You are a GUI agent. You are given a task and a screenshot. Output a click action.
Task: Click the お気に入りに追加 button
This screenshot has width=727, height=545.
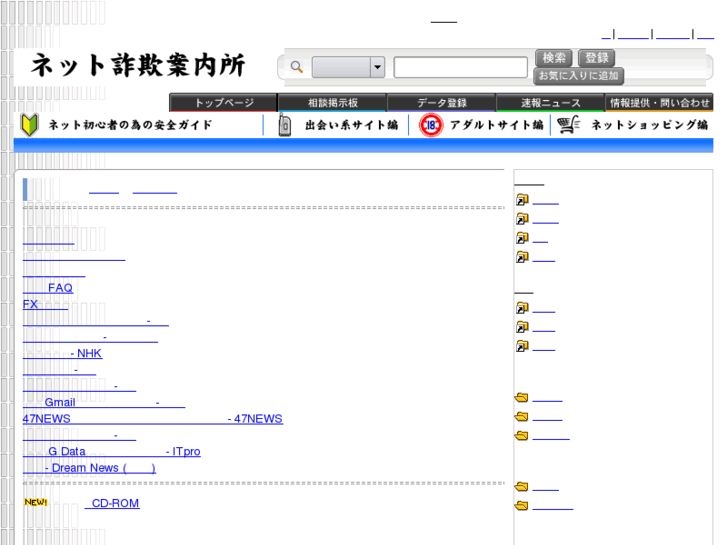pyautogui.click(x=578, y=76)
